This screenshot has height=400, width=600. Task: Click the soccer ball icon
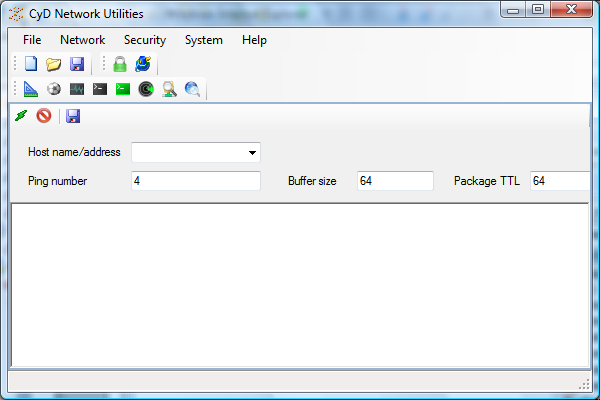(54, 89)
